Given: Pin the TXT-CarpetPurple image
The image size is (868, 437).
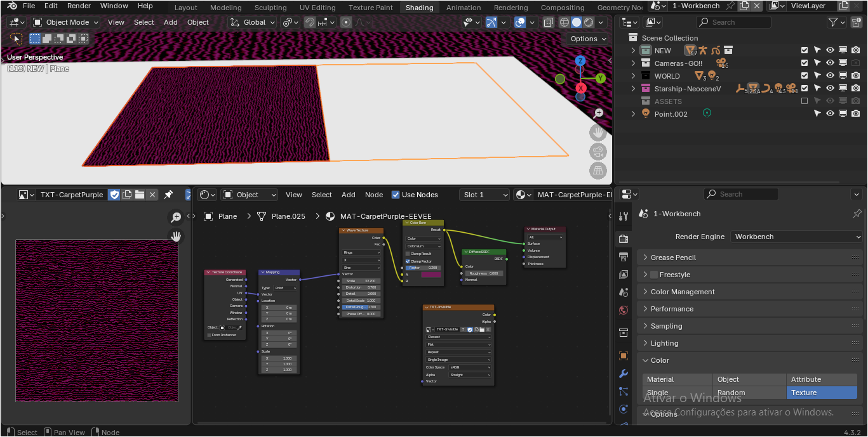Looking at the screenshot, I should (168, 195).
